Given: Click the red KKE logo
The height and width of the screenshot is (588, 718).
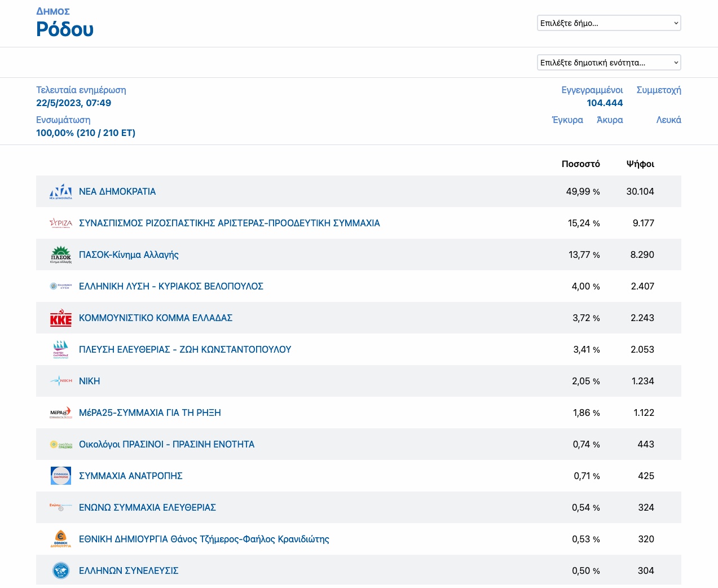Looking at the screenshot, I should point(61,318).
